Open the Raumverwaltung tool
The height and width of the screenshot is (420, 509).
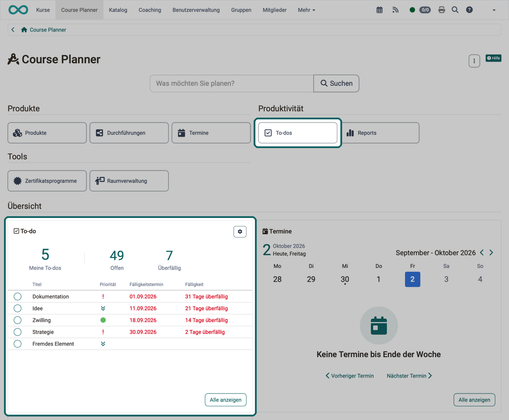click(x=129, y=181)
